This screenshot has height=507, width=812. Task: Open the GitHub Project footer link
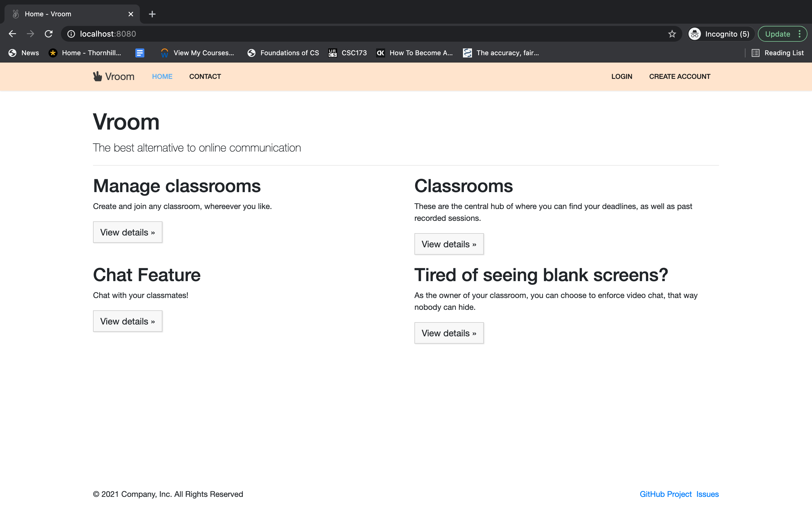tap(665, 494)
